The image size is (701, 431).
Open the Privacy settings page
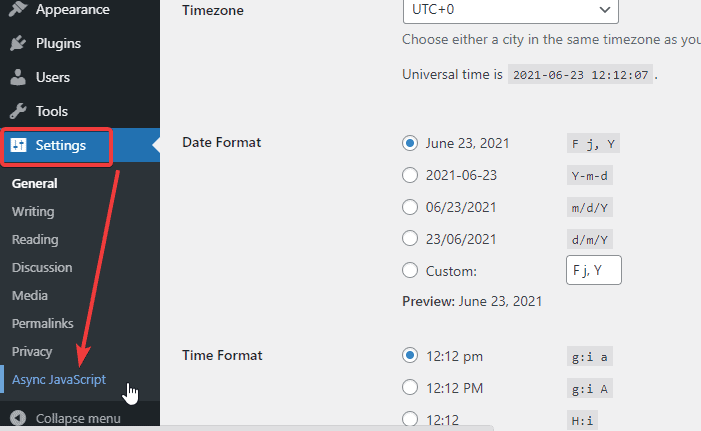[x=32, y=351]
